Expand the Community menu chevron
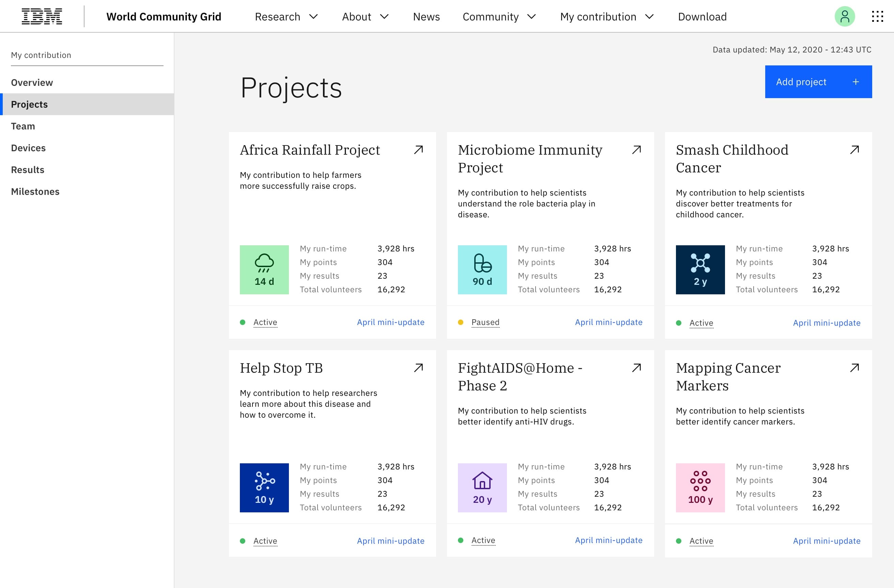 click(531, 16)
